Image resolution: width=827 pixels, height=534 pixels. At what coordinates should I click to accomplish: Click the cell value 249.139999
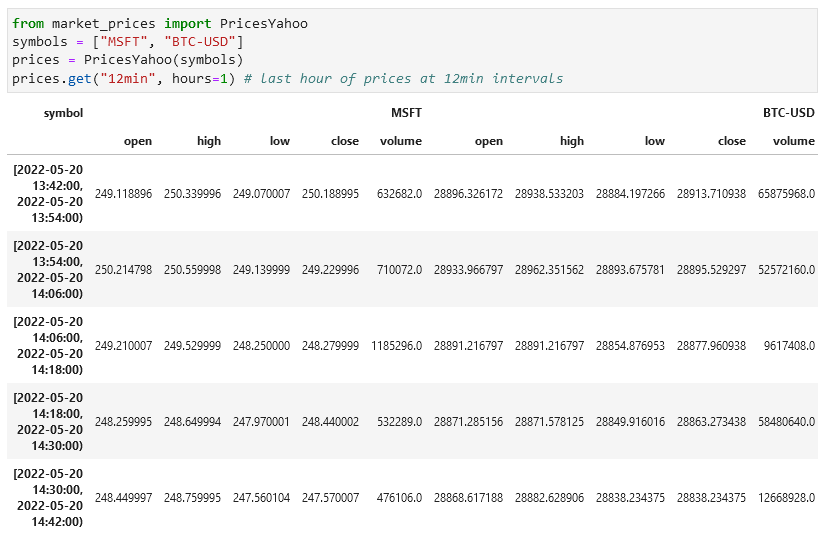262,270
